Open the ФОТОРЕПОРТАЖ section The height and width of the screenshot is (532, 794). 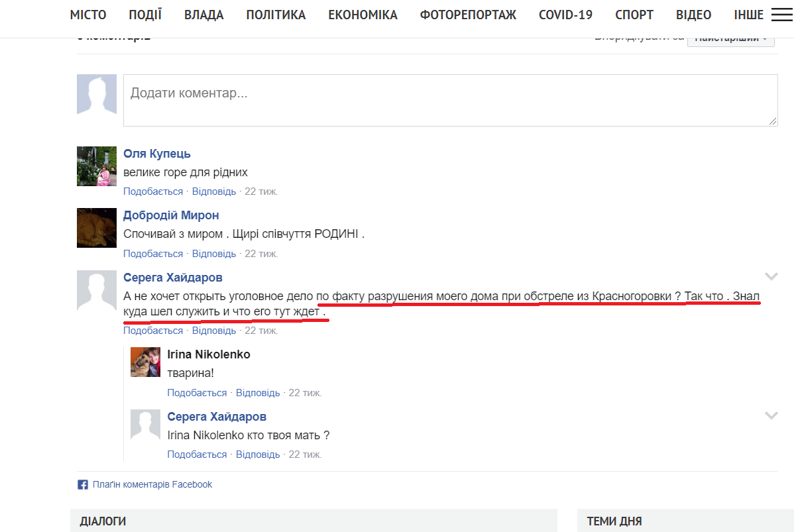coord(468,15)
